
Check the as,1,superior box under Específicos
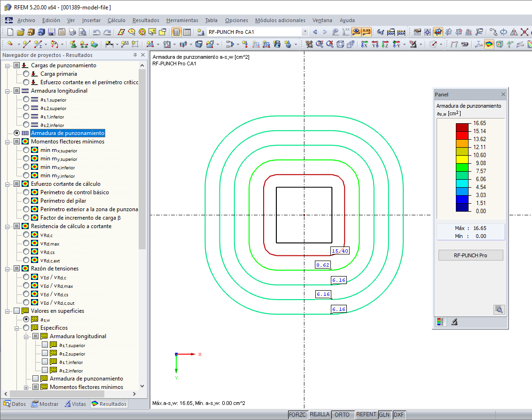[45, 345]
